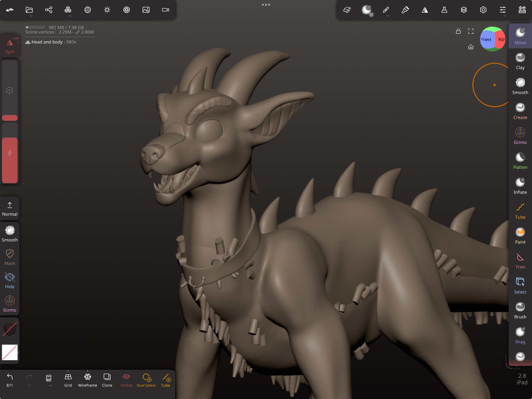532x399 pixels.
Task: Toggle the Sym symmetry button
Action: (x=10, y=45)
